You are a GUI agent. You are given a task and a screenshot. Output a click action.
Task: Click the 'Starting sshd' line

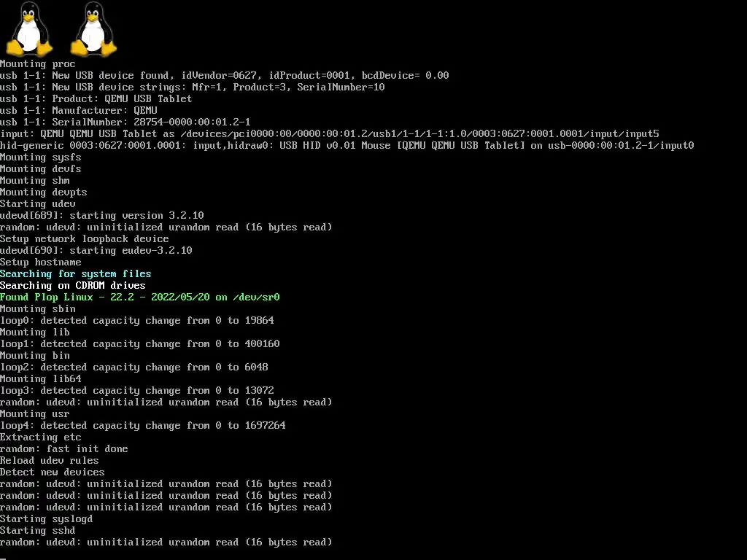click(x=38, y=531)
